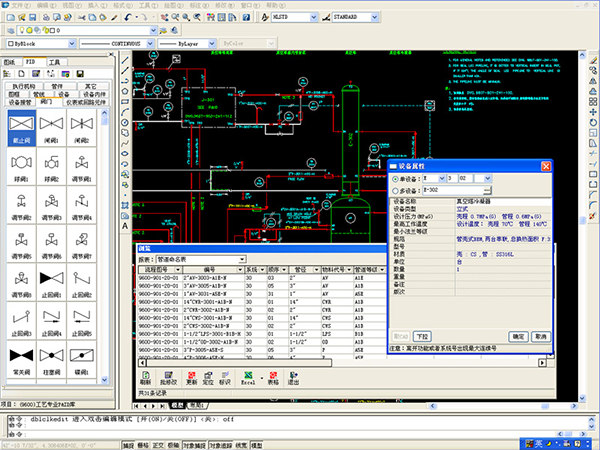The height and width of the screenshot is (450, 600).
Task: Click the 取消 button in 设备属性 dialog
Action: pyautogui.click(x=541, y=336)
